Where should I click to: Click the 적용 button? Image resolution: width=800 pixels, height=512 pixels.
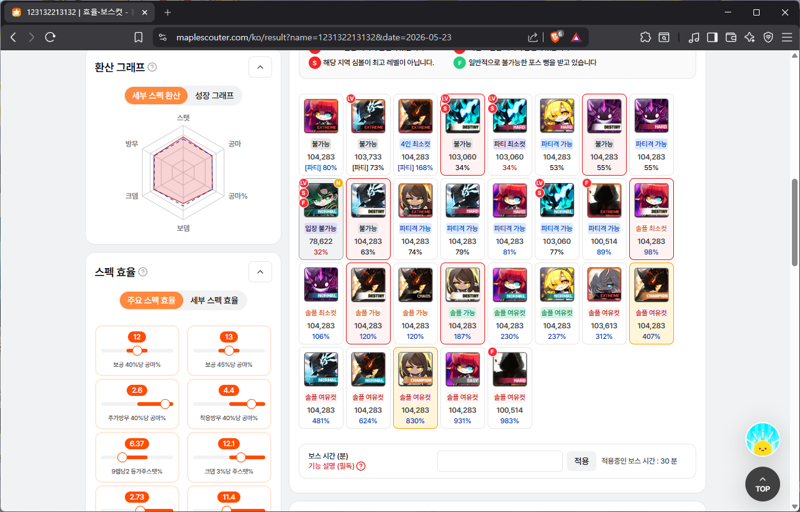[x=581, y=461]
